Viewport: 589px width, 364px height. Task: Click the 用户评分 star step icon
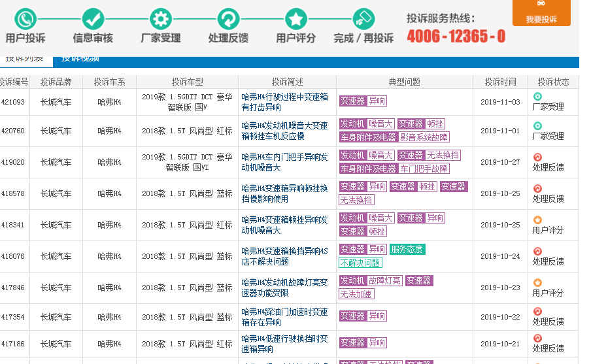[x=295, y=19]
